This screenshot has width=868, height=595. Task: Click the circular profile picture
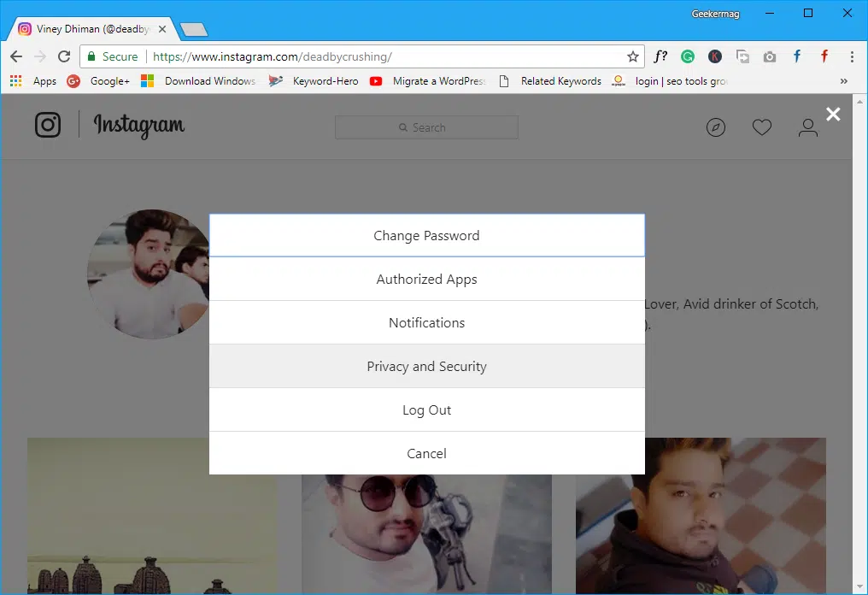click(149, 274)
